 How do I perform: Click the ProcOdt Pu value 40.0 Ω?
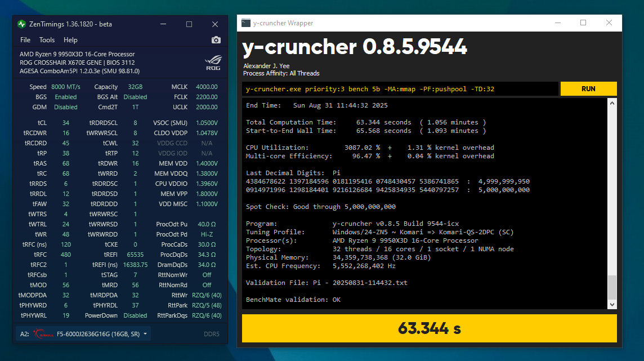coord(207,224)
